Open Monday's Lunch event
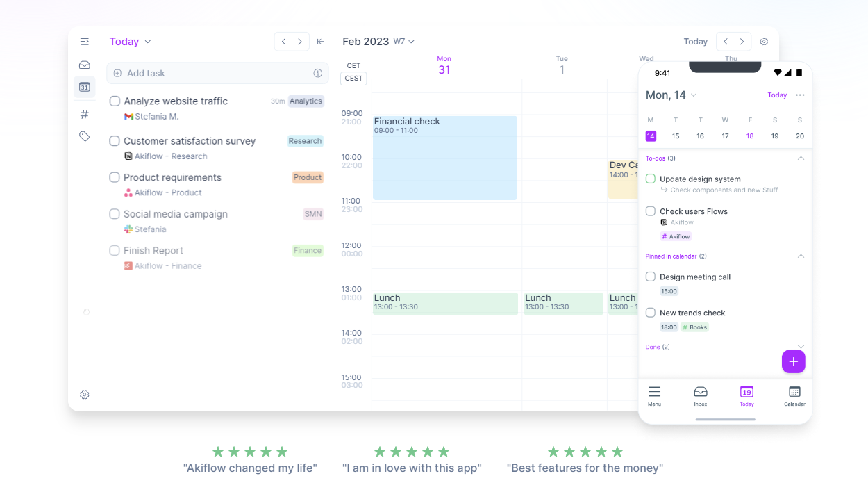Screen dimensions: 868x492 pyautogui.click(x=445, y=304)
